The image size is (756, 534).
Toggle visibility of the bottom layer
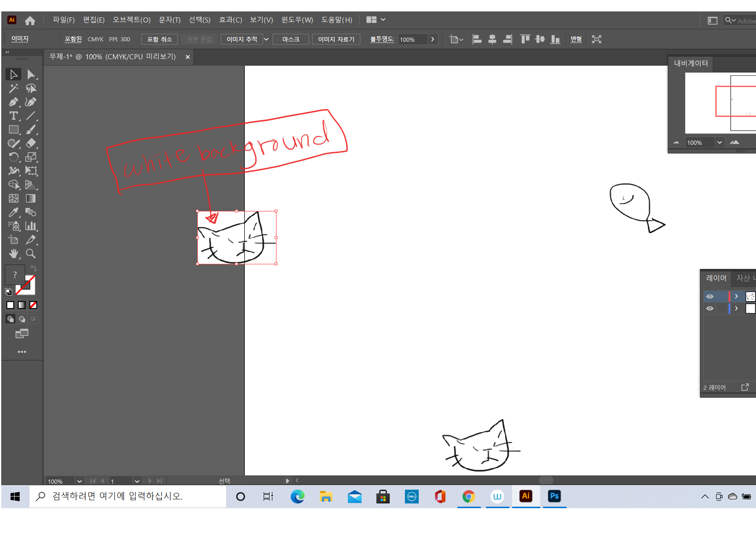click(710, 308)
